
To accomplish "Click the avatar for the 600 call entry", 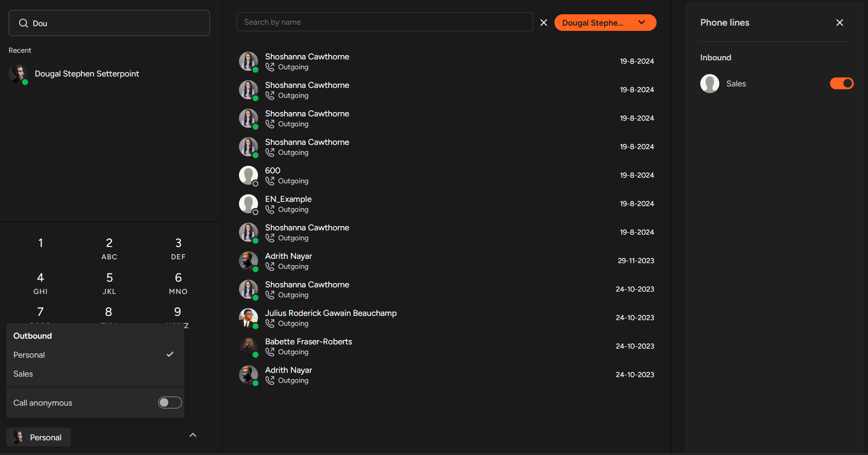I will (x=248, y=175).
